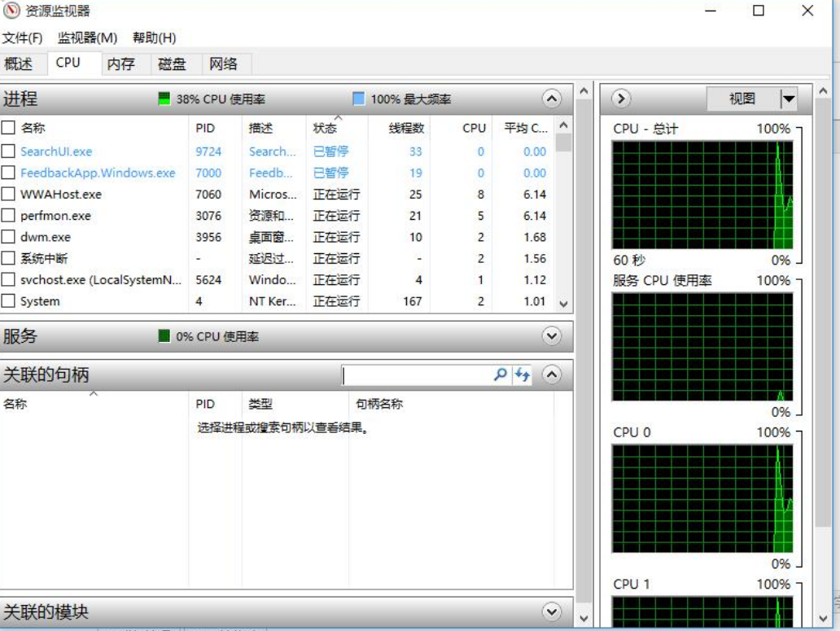Image resolution: width=840 pixels, height=631 pixels.
Task: Click the green CPU usage indicator in 进程 header
Action: click(x=164, y=99)
